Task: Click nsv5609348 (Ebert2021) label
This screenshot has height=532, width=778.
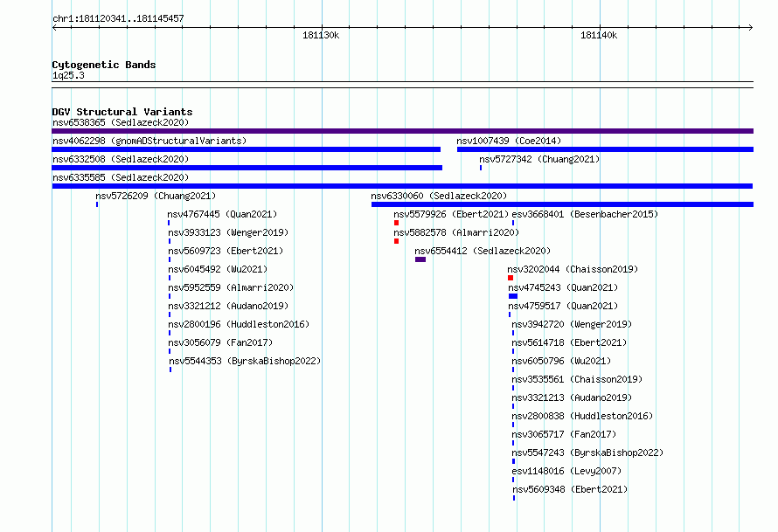Action: pyautogui.click(x=570, y=489)
